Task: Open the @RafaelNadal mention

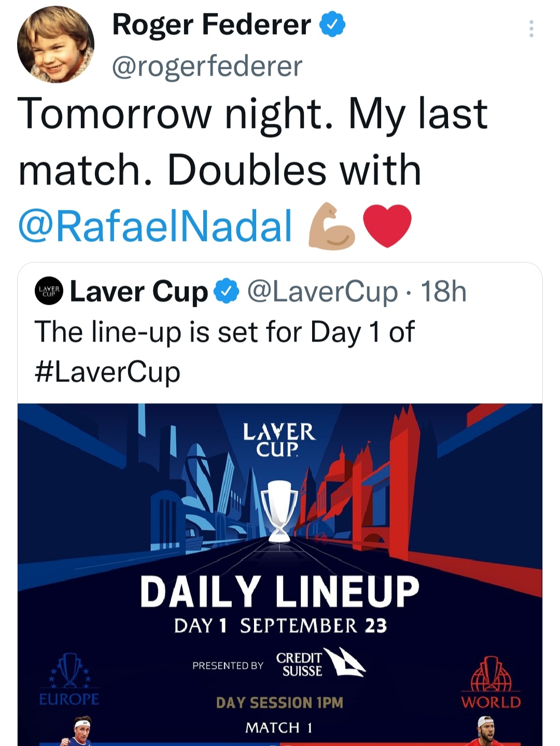Action: point(155,227)
